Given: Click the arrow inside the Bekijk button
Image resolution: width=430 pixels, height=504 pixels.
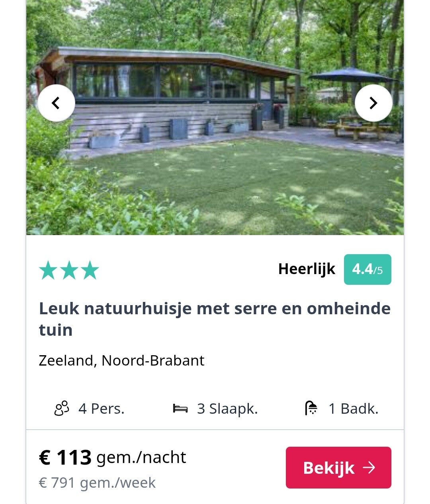Looking at the screenshot, I should [x=369, y=467].
